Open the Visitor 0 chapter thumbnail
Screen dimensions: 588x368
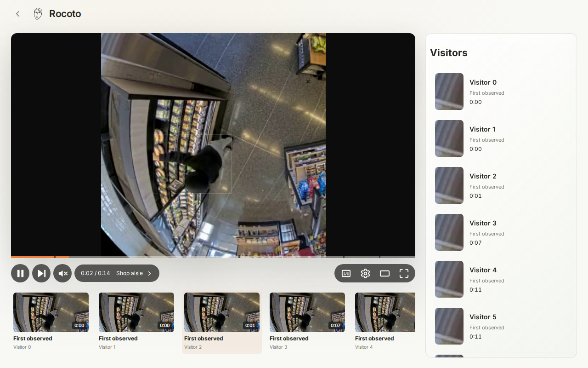click(x=51, y=312)
